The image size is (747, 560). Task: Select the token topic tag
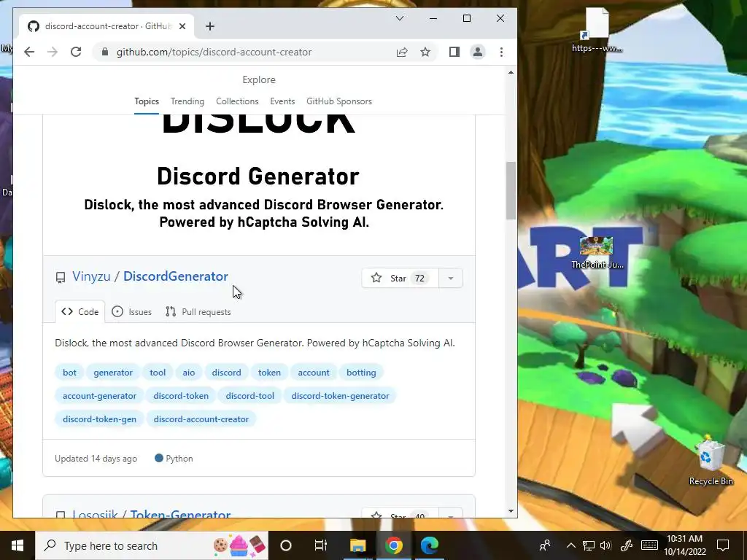[270, 373]
